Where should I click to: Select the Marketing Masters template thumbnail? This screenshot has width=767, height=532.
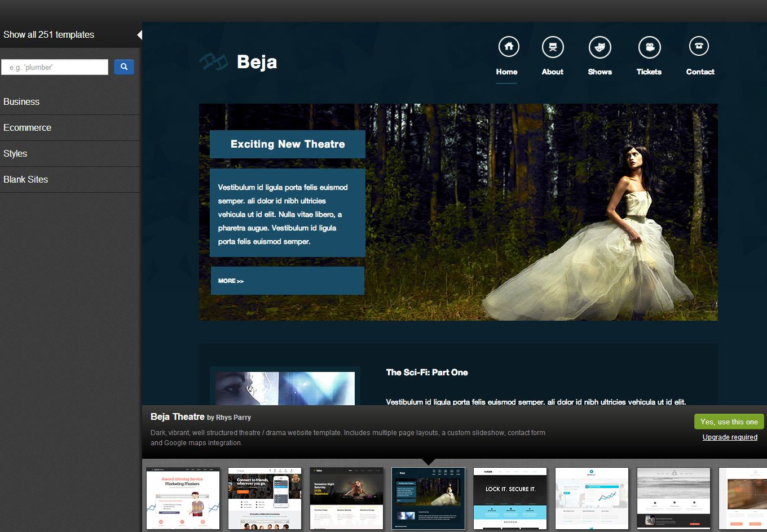[183, 498]
